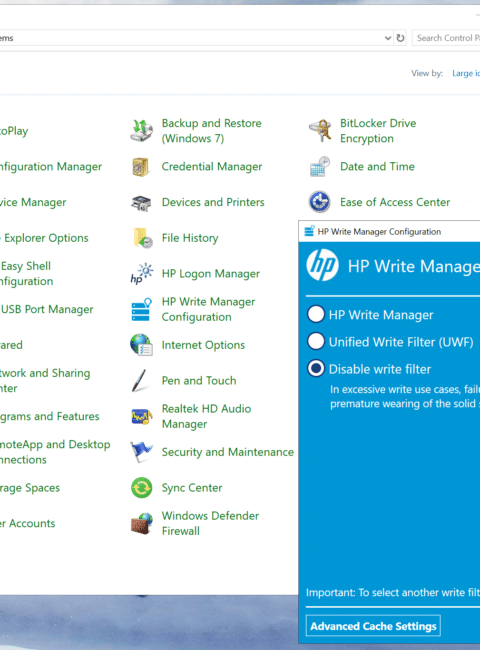Click the Search Control Panel field
This screenshot has width=480, height=650.
(x=446, y=38)
